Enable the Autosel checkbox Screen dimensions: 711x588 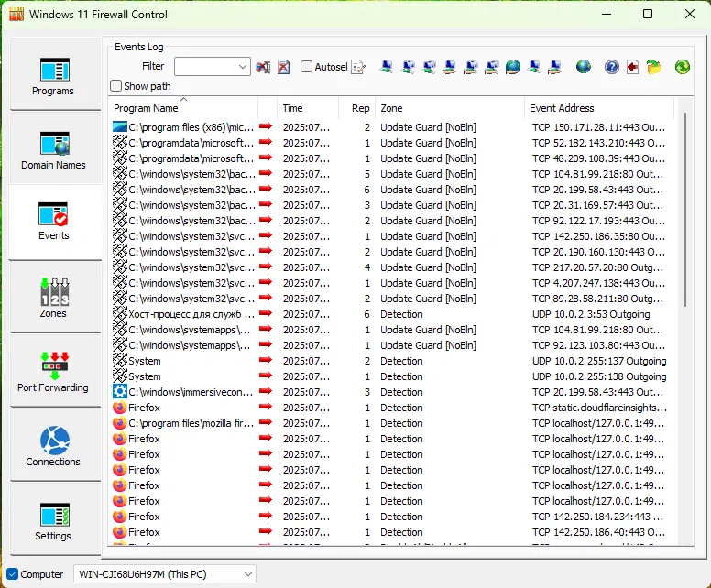click(307, 67)
